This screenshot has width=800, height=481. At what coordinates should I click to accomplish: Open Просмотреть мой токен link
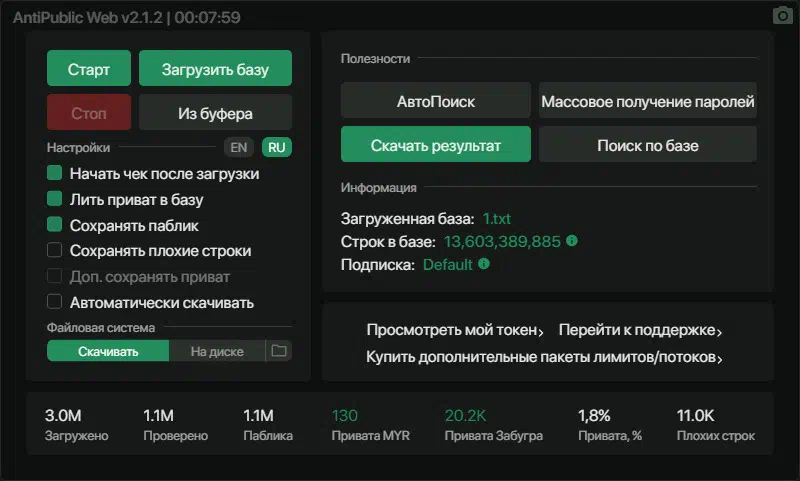[x=455, y=330]
